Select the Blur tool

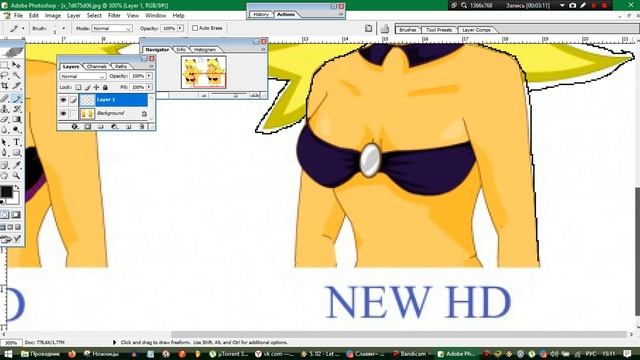pos(4,130)
